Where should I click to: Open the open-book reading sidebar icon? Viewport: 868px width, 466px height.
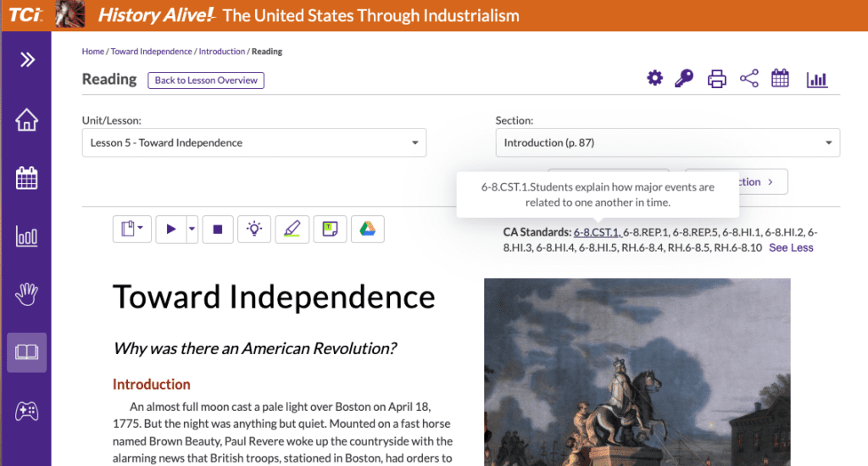tap(26, 352)
